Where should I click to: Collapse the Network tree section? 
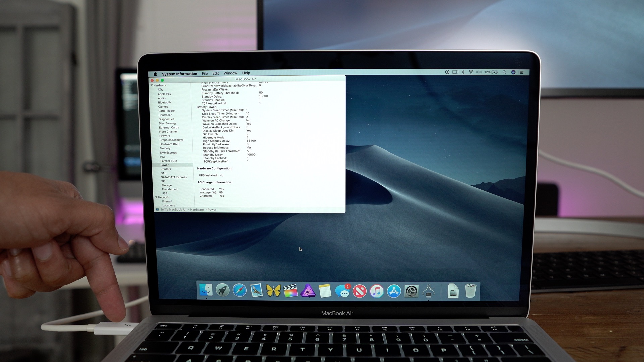pos(156,197)
